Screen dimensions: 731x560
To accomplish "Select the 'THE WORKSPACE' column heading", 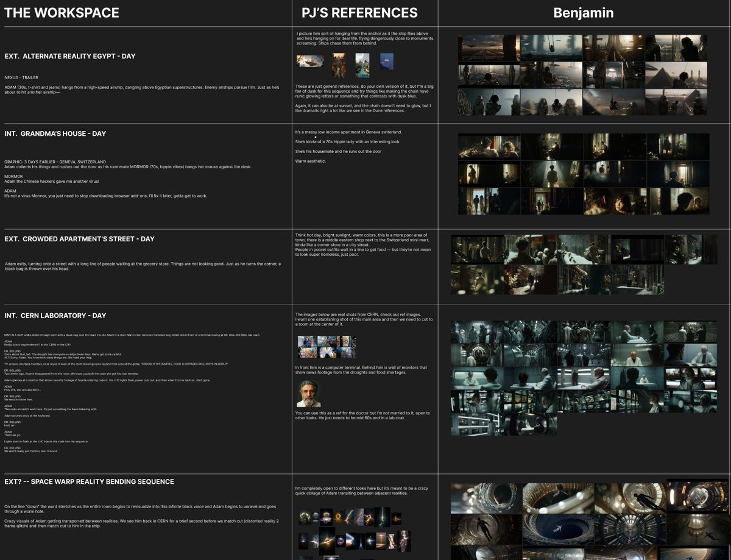I will pyautogui.click(x=62, y=13).
